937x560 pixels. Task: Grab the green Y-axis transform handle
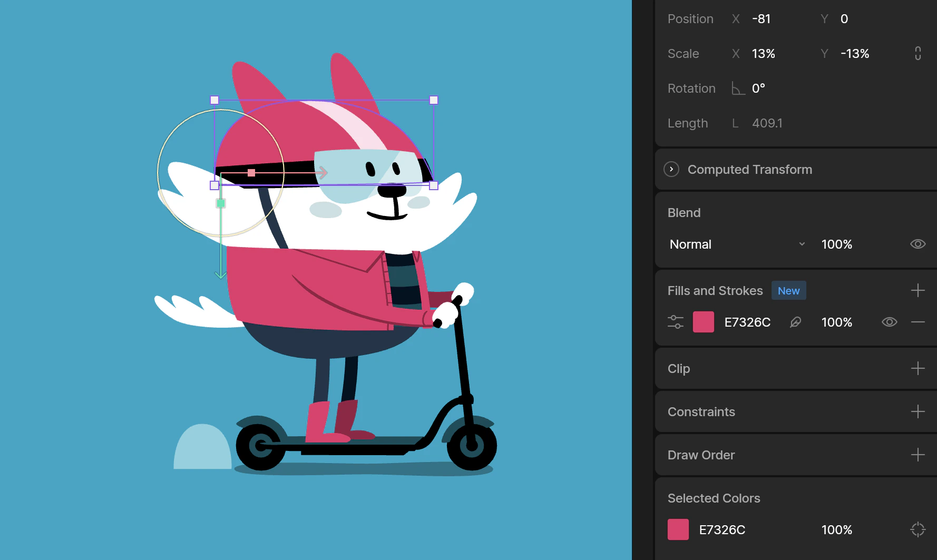221,203
